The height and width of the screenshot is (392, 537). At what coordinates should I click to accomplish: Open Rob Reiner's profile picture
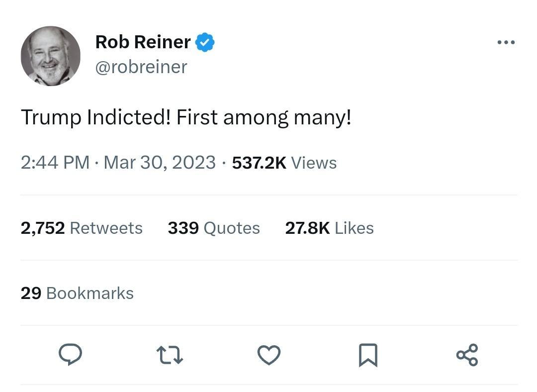click(x=50, y=56)
